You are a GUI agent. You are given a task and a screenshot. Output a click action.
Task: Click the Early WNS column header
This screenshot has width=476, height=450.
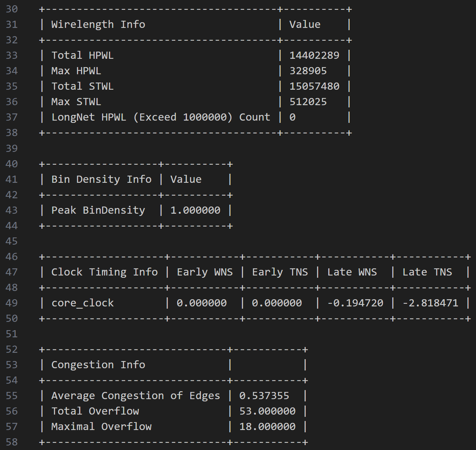205,272
